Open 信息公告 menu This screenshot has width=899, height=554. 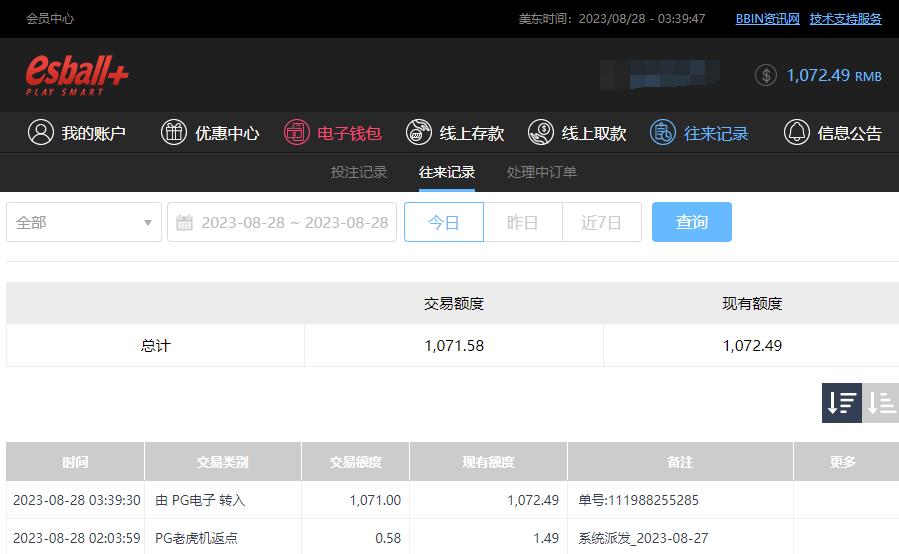click(832, 133)
